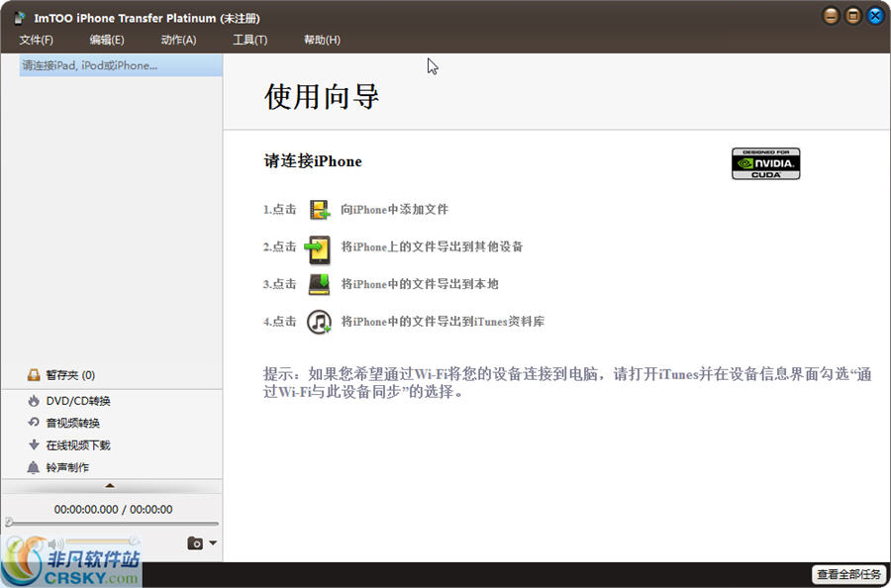
Task: Click the 使用向导 heading
Action: pyautogui.click(x=322, y=96)
